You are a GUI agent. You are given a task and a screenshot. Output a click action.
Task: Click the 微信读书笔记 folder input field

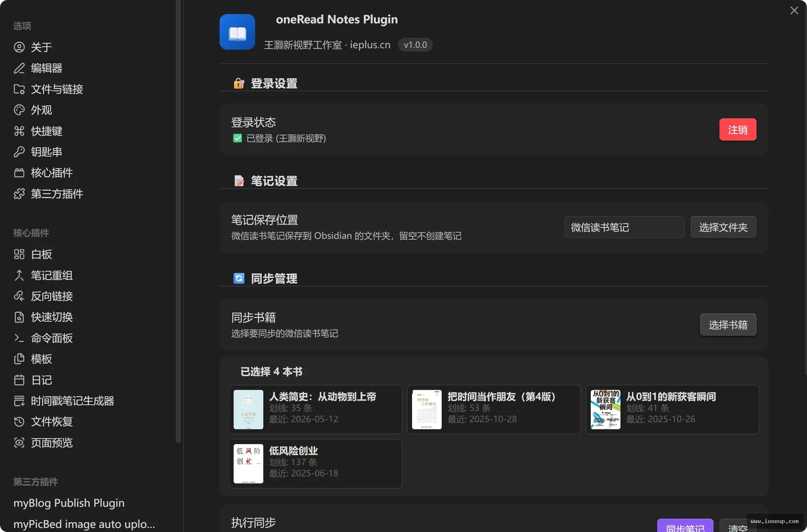click(x=624, y=227)
